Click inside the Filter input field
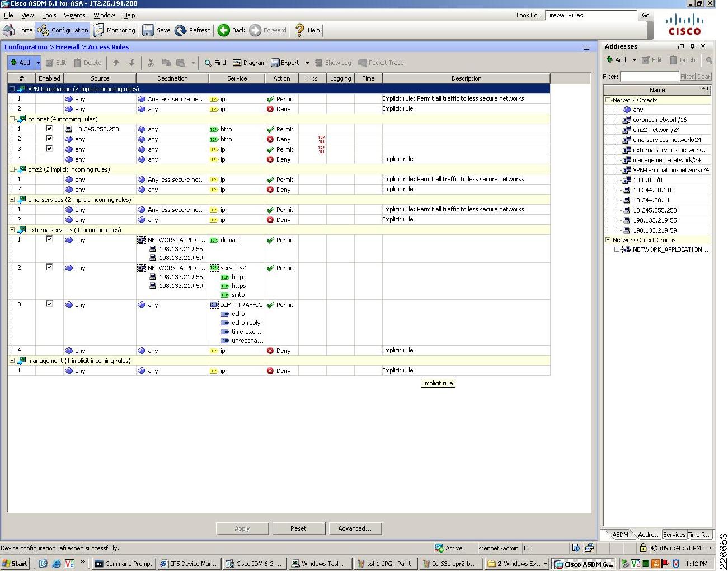The image size is (728, 571). click(649, 77)
